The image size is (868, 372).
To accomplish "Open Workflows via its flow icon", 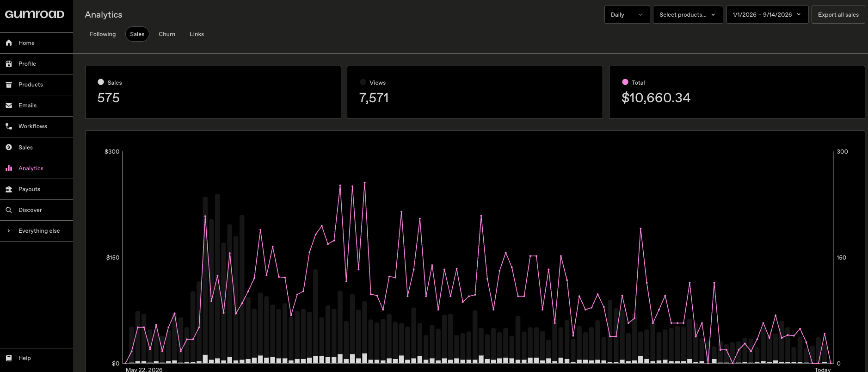I will 9,126.
